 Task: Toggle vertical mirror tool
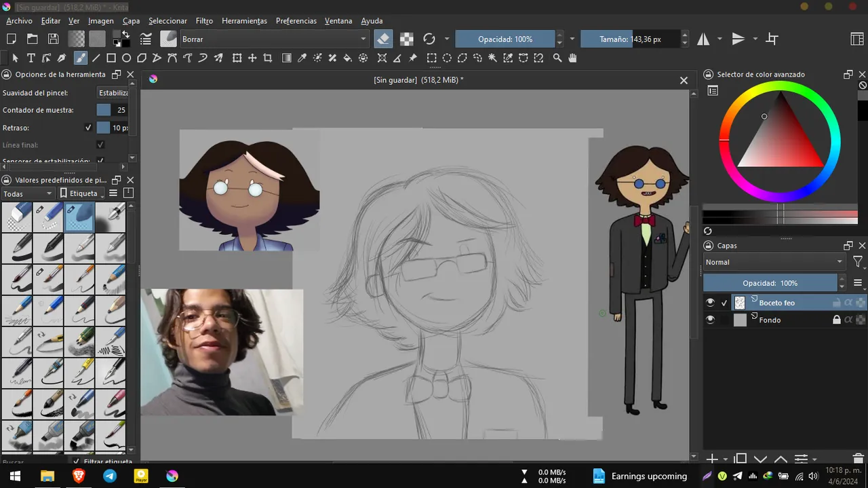(738, 39)
